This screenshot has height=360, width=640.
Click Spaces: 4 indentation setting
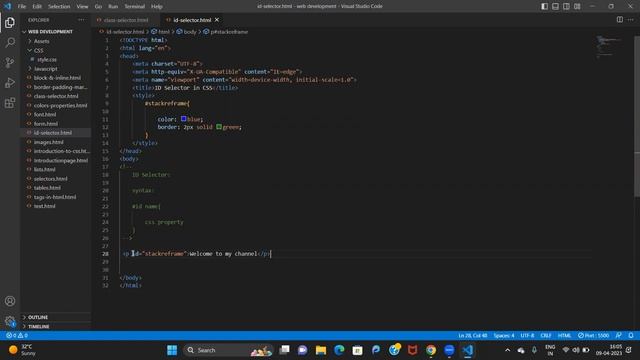point(504,336)
